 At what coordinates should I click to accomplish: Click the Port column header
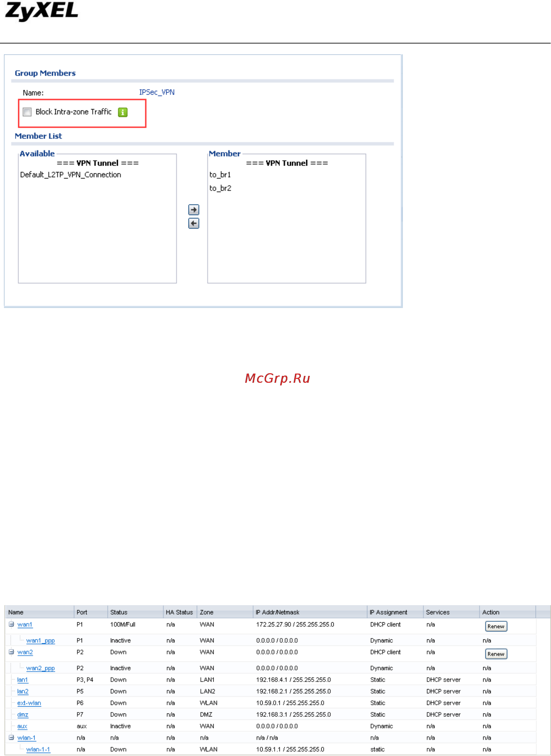(91, 612)
